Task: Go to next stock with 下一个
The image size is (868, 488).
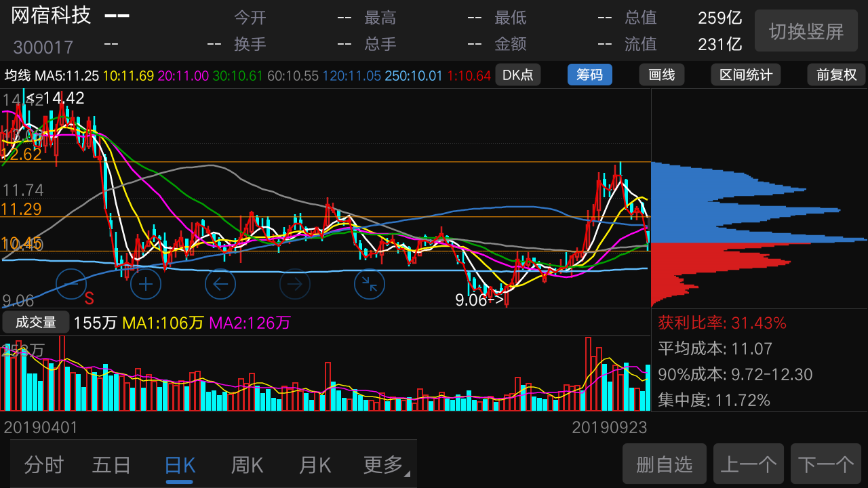Action: pyautogui.click(x=825, y=464)
